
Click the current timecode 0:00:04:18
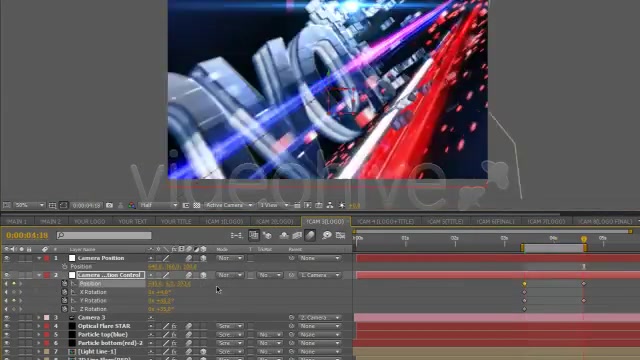click(x=27, y=235)
